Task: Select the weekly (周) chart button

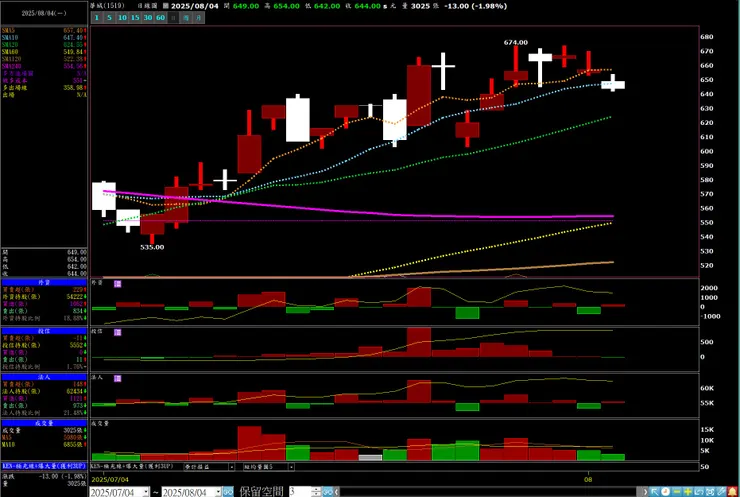Action: pyautogui.click(x=186, y=18)
